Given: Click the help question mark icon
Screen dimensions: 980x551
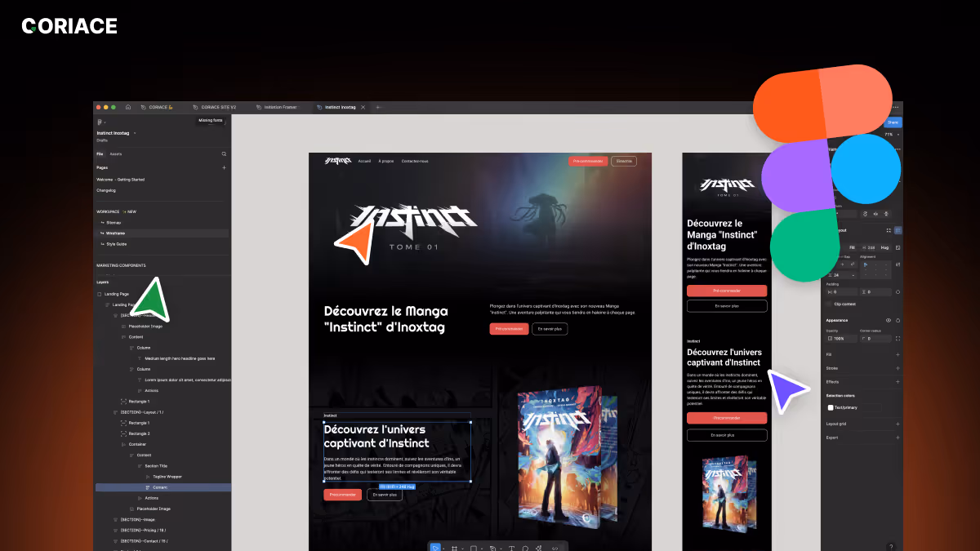Looking at the screenshot, I should (890, 546).
